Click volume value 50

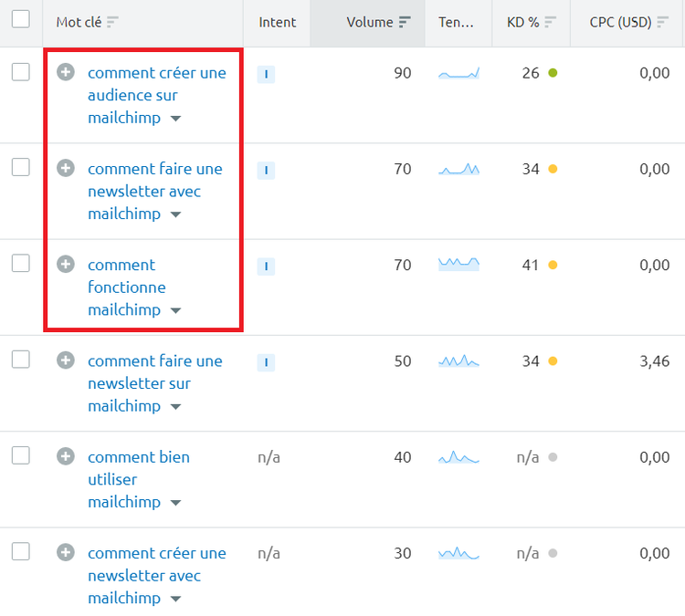click(x=403, y=361)
